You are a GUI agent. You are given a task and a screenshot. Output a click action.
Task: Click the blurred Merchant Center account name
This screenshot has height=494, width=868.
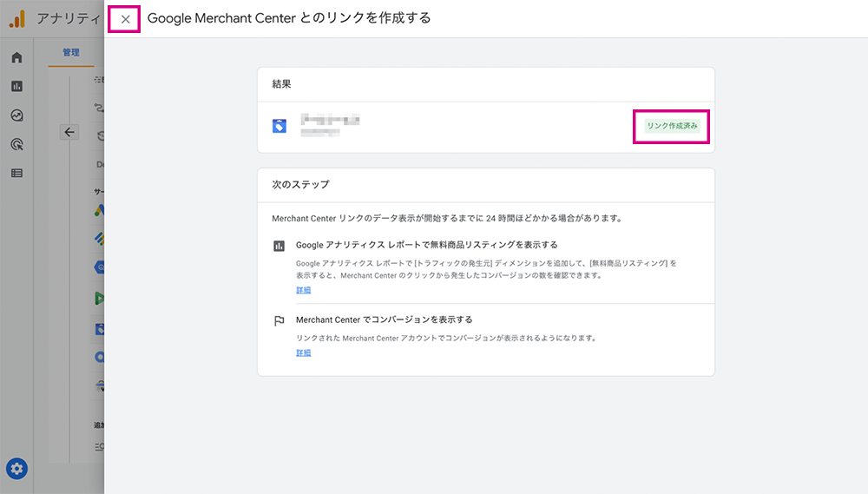coord(330,120)
